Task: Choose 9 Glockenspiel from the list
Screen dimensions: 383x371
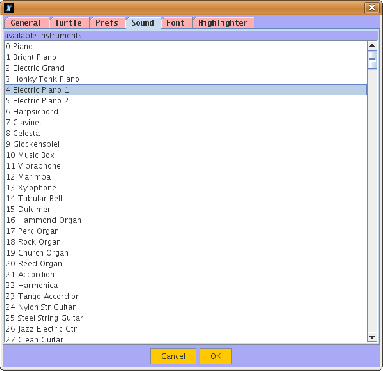Action: click(186, 144)
